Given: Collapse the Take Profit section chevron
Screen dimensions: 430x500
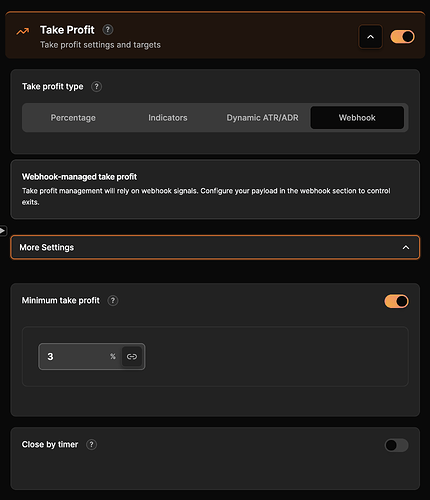Looking at the screenshot, I should (370, 37).
